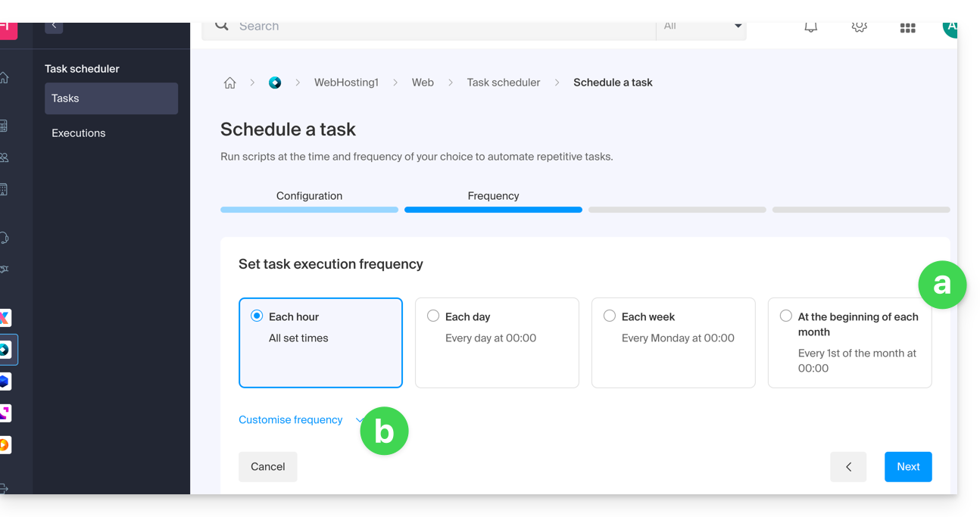Open Executions in the Task scheduler menu
The width and height of the screenshot is (980, 517).
click(x=79, y=133)
